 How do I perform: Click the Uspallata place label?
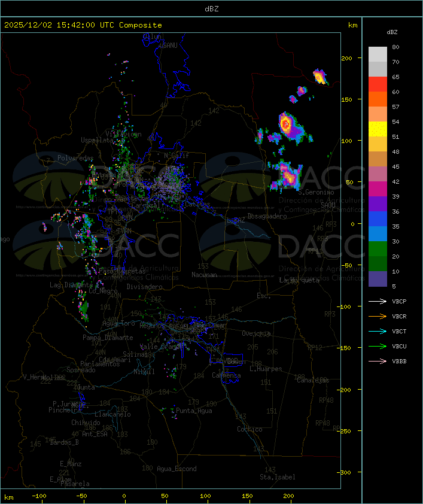tap(97, 140)
